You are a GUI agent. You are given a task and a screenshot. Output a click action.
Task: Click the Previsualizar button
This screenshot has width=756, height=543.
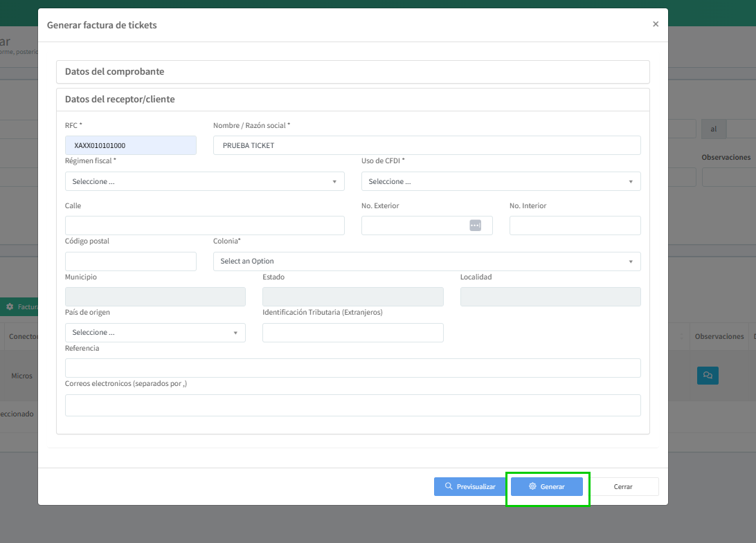(x=470, y=487)
